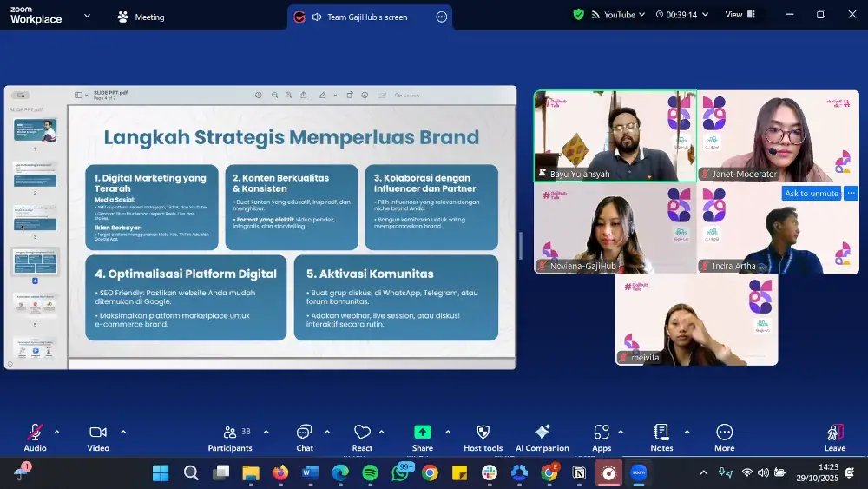Click Task View icon on taskbar
Viewport: 868px width, 489px height.
220,473
